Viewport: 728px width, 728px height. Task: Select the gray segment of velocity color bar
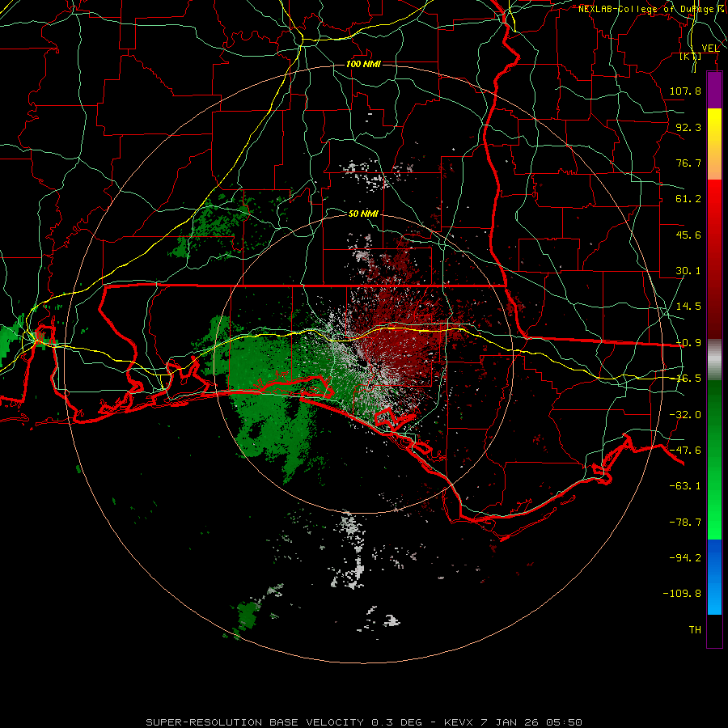click(x=714, y=360)
